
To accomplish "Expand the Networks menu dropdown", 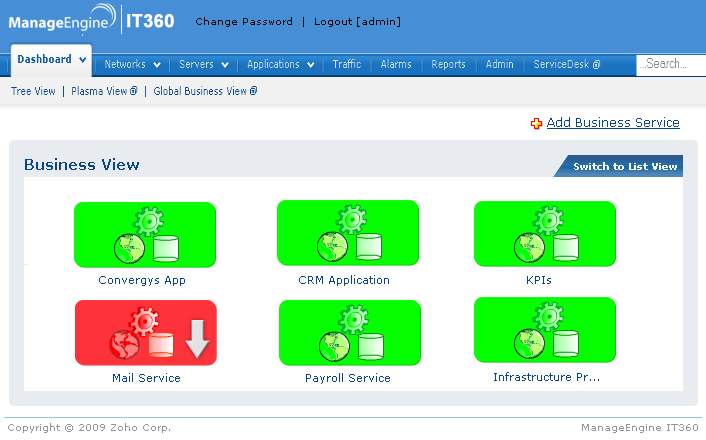I will 156,65.
